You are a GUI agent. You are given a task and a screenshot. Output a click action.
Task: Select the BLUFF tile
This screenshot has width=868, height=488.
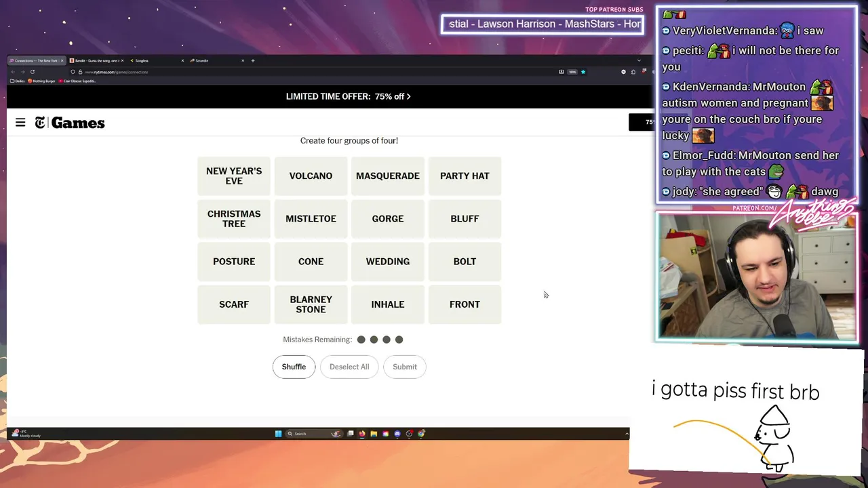tap(465, 218)
